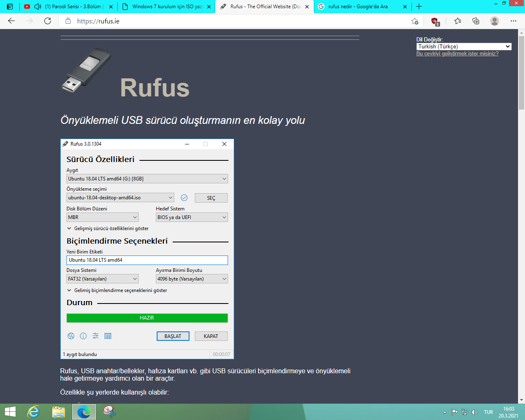This screenshot has height=420, width=525.
Task: Click the greyed forward arrow in the browser
Action: click(x=30, y=21)
